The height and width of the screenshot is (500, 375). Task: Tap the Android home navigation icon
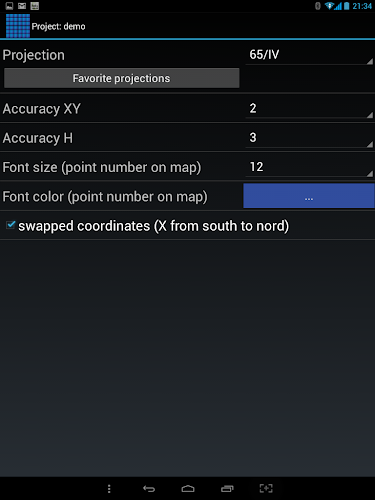tap(188, 489)
